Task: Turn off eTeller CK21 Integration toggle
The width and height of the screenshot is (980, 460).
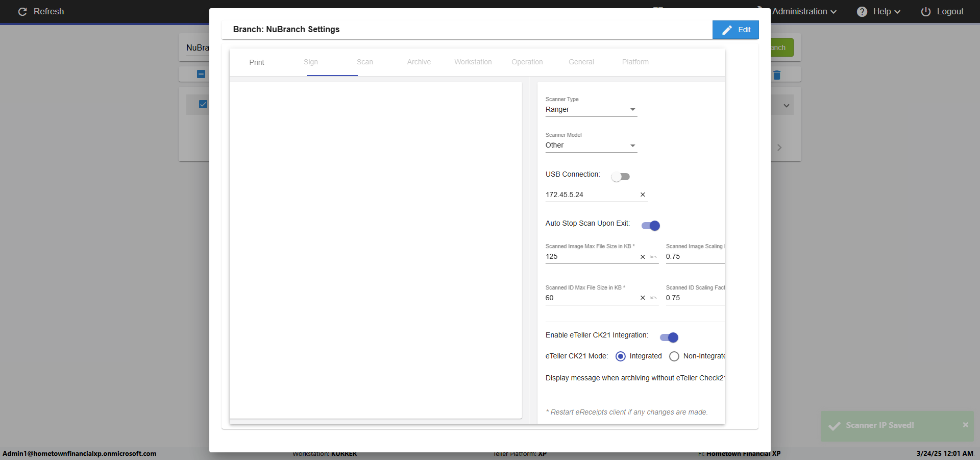Action: point(669,337)
